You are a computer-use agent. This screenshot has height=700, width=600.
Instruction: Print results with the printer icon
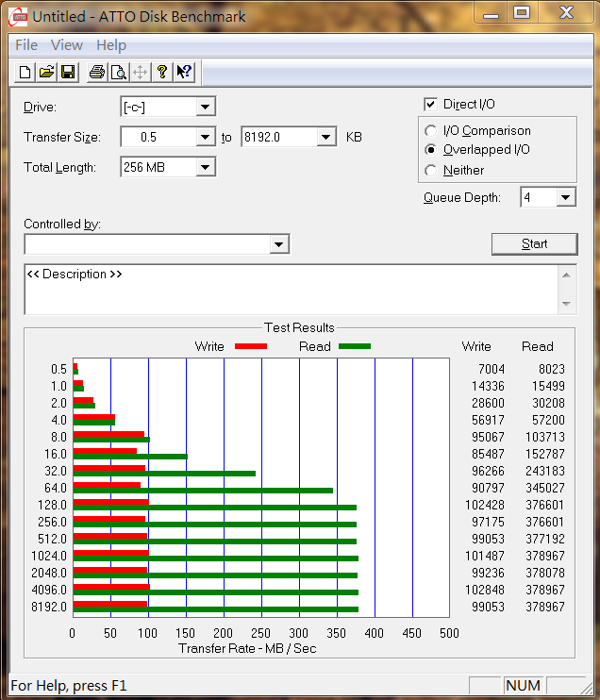click(97, 72)
